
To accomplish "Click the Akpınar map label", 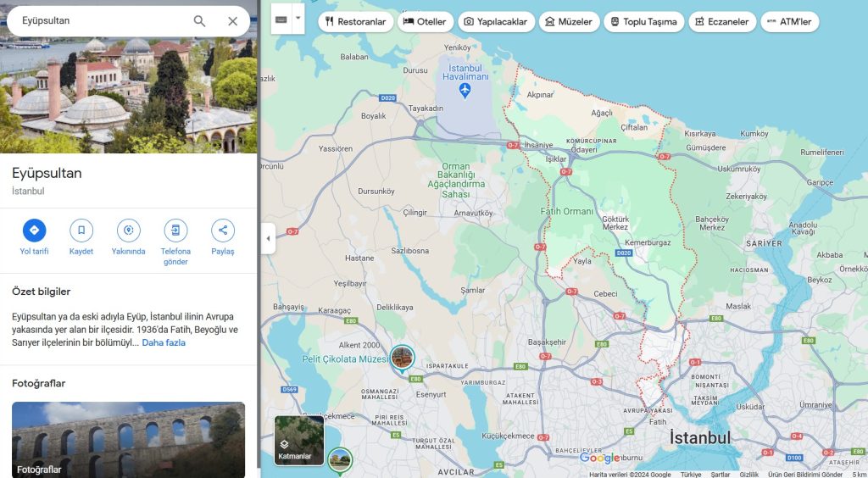I will (540, 95).
